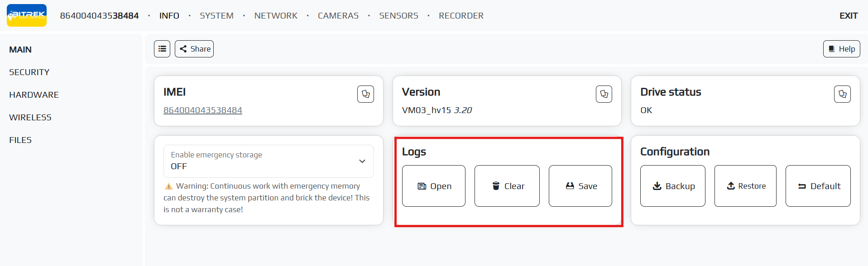Copy the IMEI with the copy icon
Screen dimensions: 868x266
click(x=365, y=94)
